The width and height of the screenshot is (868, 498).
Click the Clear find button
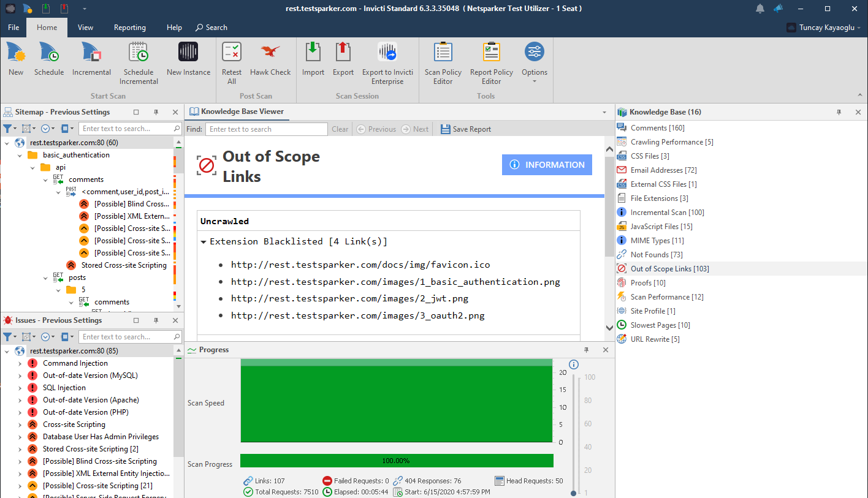(x=340, y=129)
